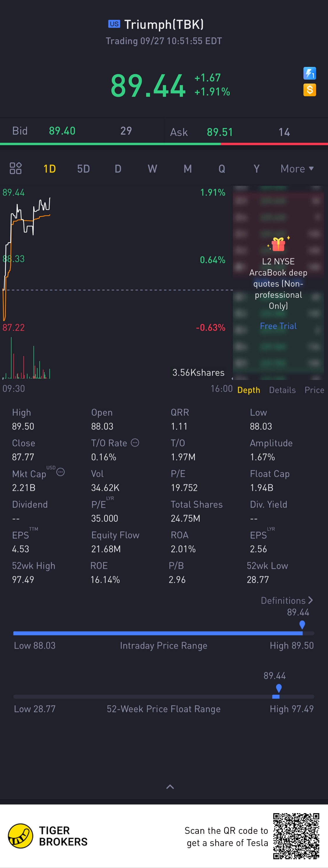328x868 pixels.
Task: Switch to the Details tab
Action: [x=282, y=390]
